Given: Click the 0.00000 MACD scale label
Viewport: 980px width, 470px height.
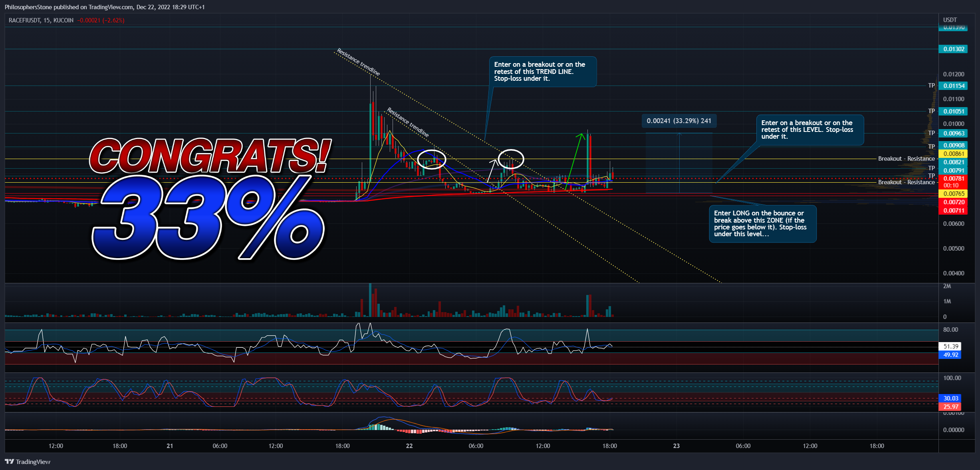Looking at the screenshot, I should [954, 430].
